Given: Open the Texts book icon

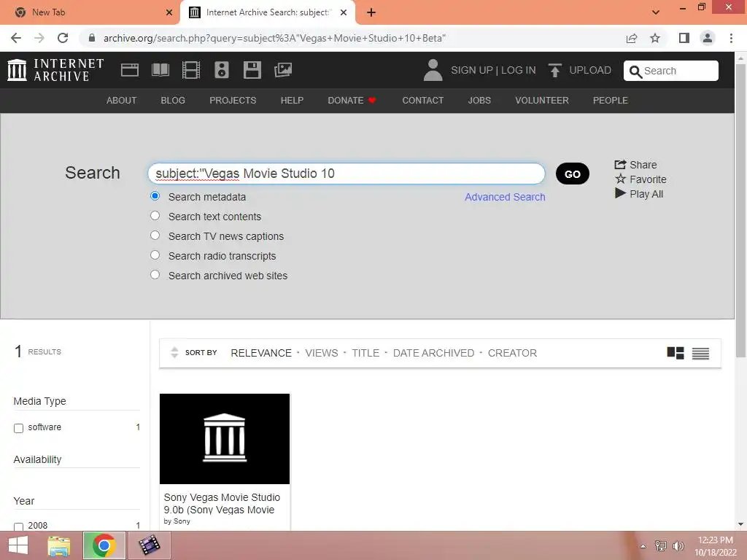Looking at the screenshot, I should 160,70.
